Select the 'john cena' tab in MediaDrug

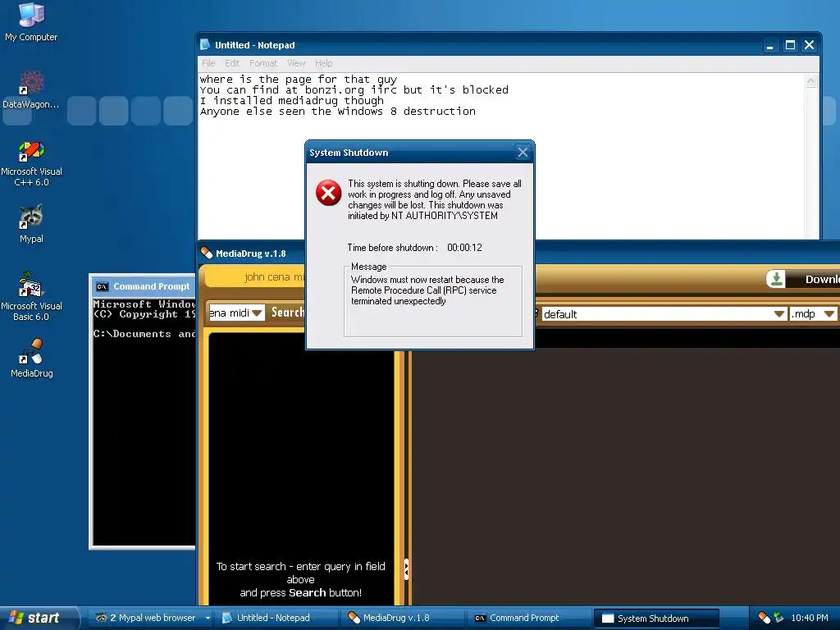pos(255,277)
